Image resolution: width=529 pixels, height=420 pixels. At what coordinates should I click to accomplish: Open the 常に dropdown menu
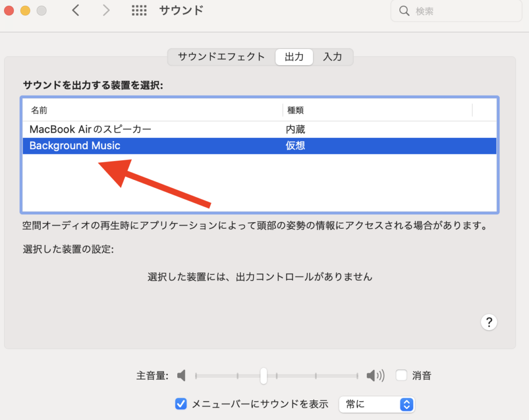coord(377,404)
